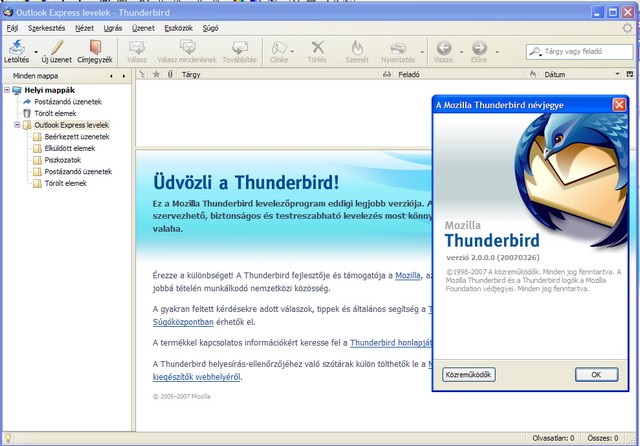Screen dimensions: 640x446
Task: Compose with the Új üzenet icon
Action: 56,47
